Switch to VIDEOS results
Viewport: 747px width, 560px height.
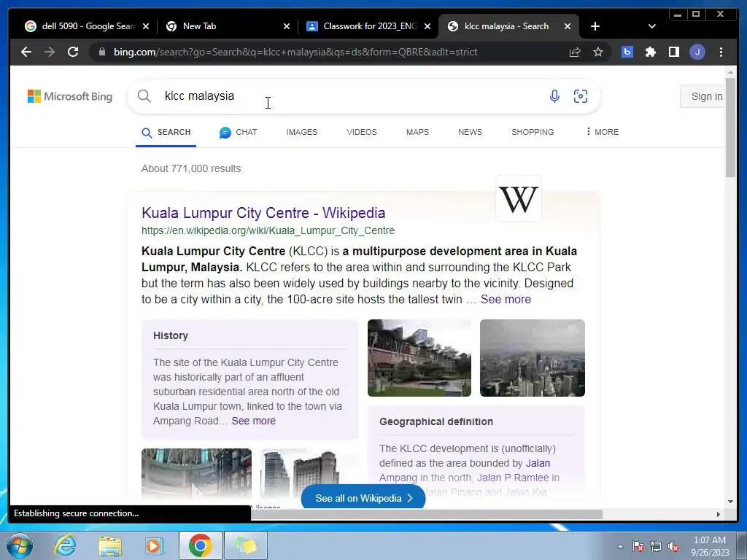(362, 133)
